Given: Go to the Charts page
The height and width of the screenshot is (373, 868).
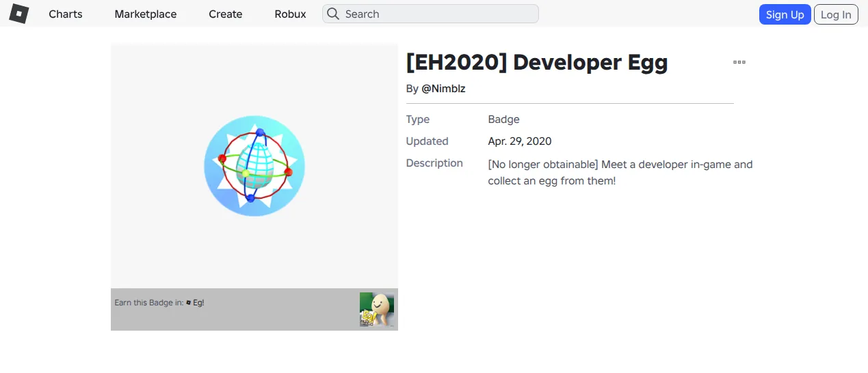Looking at the screenshot, I should tap(66, 14).
